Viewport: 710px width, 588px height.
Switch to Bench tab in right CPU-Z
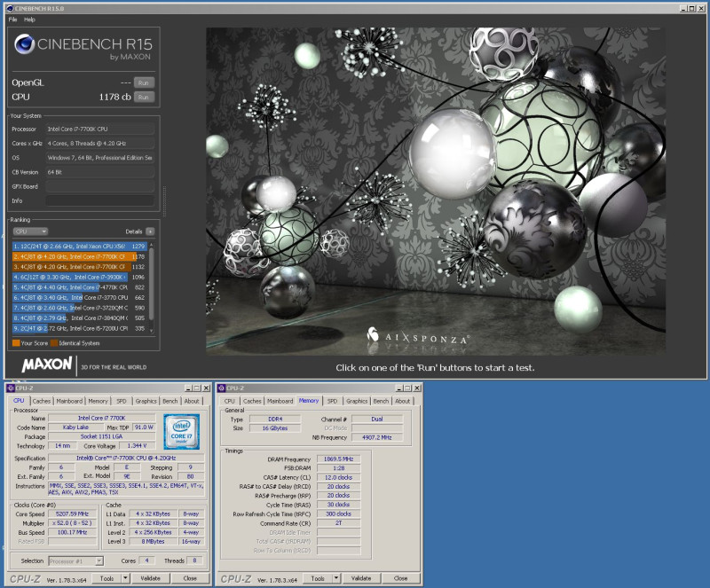(381, 401)
